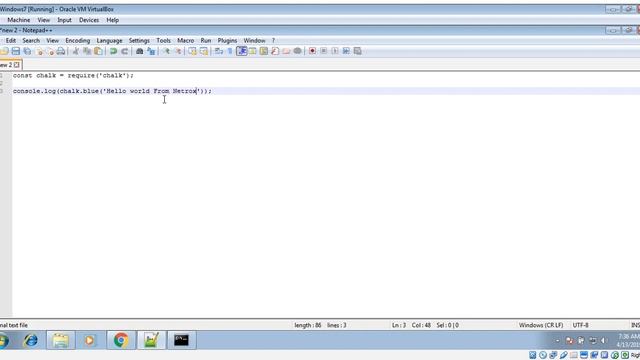Click the Close All toolbar icon
Screen dimensions: 640x360
click(50, 51)
